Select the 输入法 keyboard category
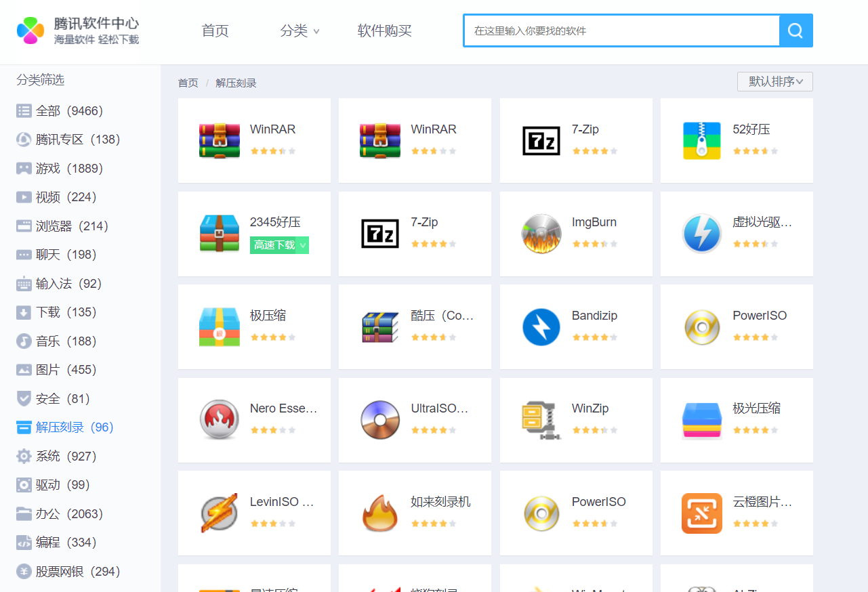Viewport: 868px width, 592px height. (60, 284)
